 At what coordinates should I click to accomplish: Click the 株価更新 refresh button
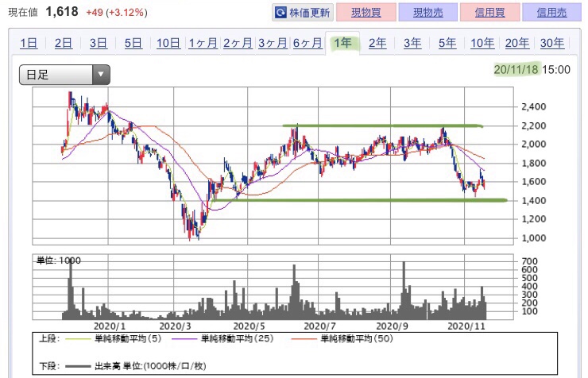302,13
